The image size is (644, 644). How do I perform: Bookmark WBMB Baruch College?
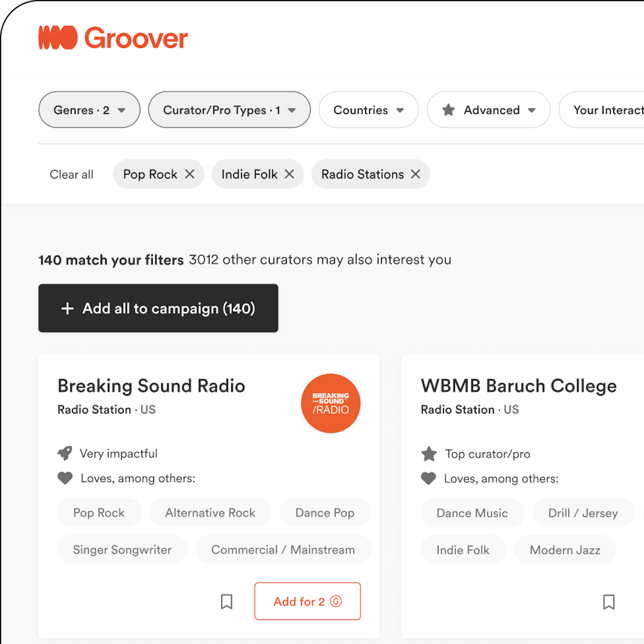coord(609,601)
